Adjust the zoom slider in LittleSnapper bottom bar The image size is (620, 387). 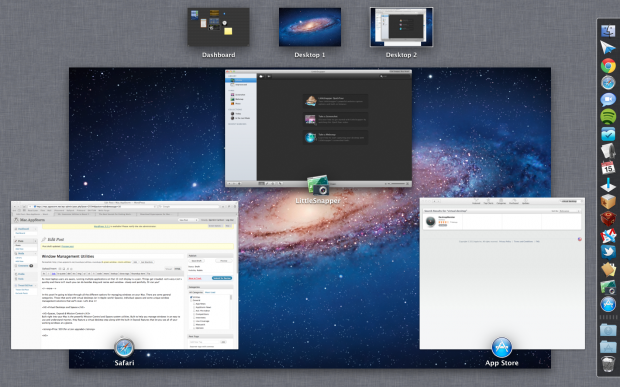pyautogui.click(x=397, y=184)
